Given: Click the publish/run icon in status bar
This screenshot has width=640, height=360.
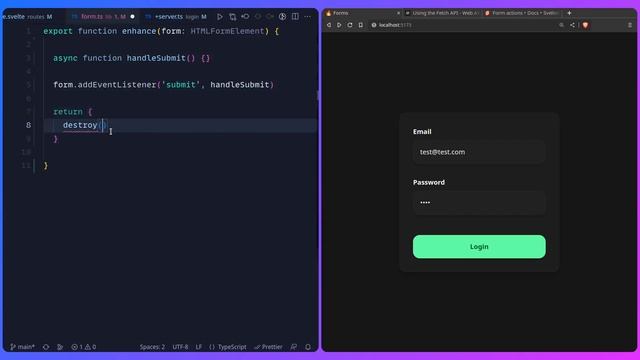Looking at the screenshot, I should pos(60,347).
